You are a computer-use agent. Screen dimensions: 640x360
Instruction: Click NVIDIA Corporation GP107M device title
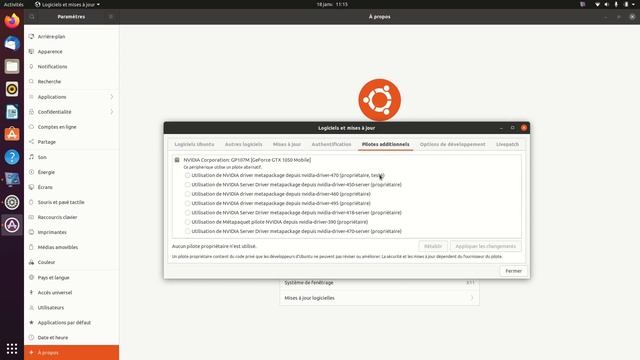pos(247,160)
